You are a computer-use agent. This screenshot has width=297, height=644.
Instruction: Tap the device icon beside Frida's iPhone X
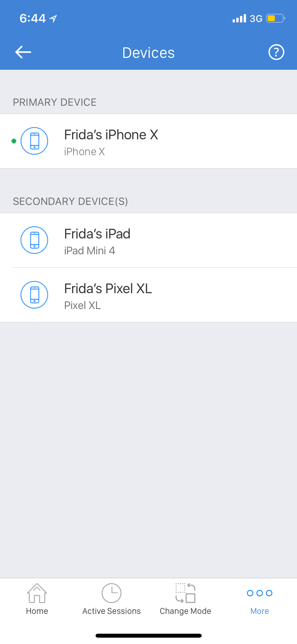tap(34, 141)
